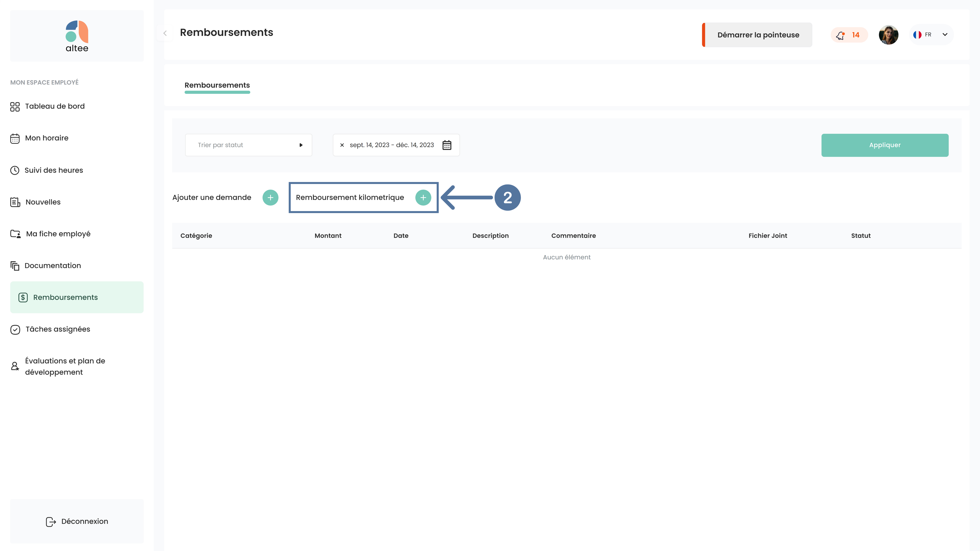Screen dimensions: 980x551
Task: Expand the FR language dropdown arrow
Action: 945,35
